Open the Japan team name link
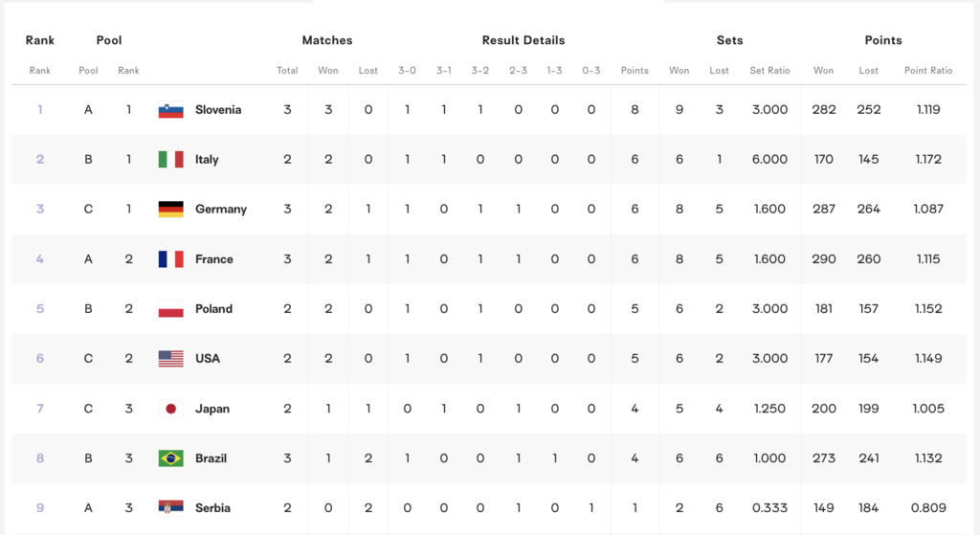This screenshot has height=535, width=980. point(212,409)
